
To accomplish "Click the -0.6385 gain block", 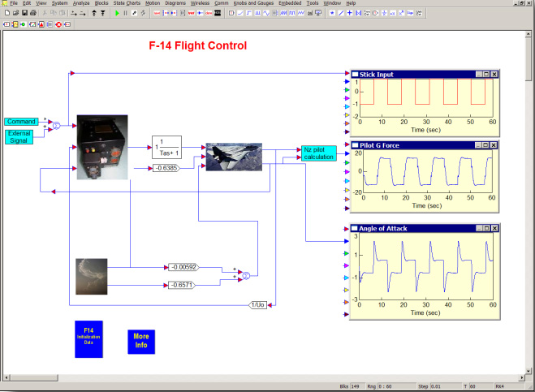I will click(165, 168).
